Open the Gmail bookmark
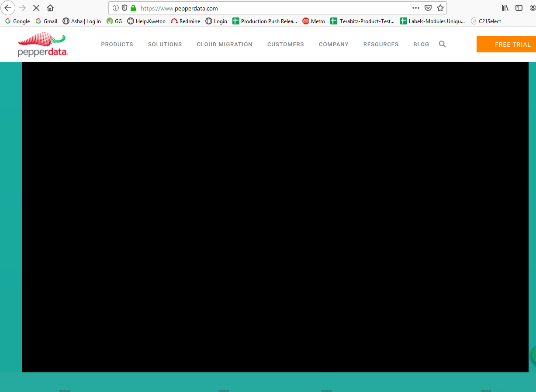The image size is (536, 392). click(x=46, y=21)
